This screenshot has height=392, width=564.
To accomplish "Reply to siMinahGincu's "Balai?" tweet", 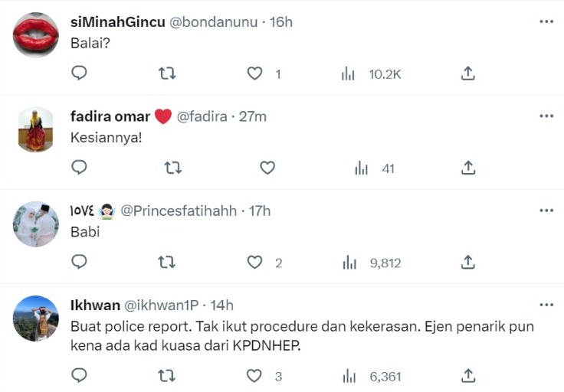I will point(79,73).
